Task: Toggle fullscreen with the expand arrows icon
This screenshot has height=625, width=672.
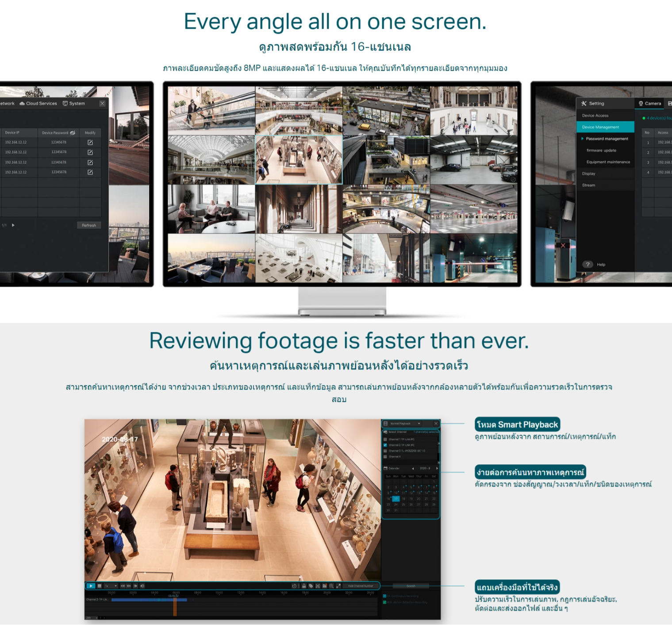Action: (x=338, y=586)
